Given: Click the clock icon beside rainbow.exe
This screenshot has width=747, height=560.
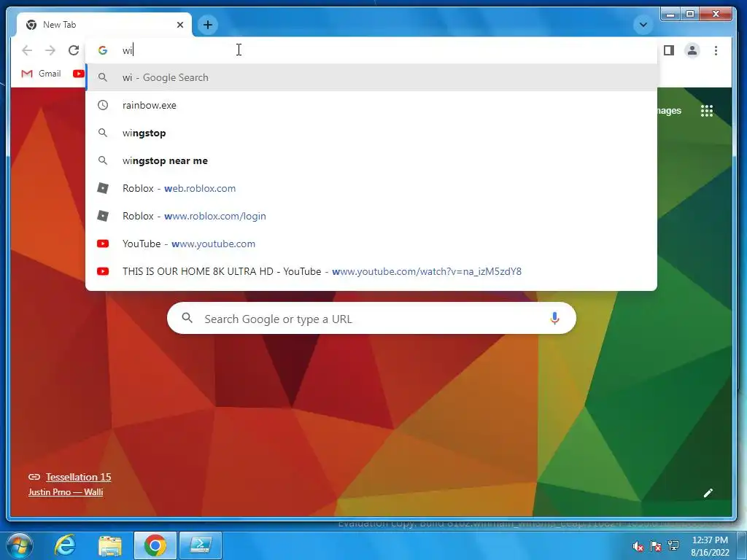Looking at the screenshot, I should pos(102,105).
